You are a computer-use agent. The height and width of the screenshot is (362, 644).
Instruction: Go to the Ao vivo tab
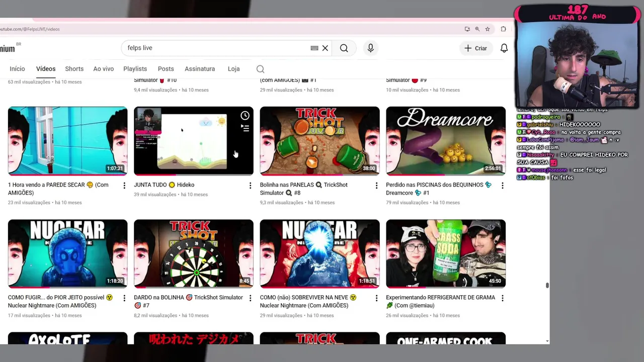click(x=103, y=69)
